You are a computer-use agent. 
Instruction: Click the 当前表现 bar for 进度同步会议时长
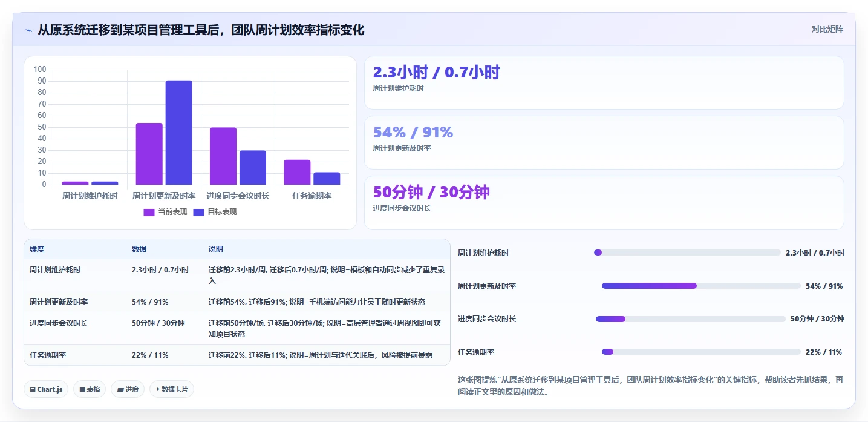click(223, 156)
